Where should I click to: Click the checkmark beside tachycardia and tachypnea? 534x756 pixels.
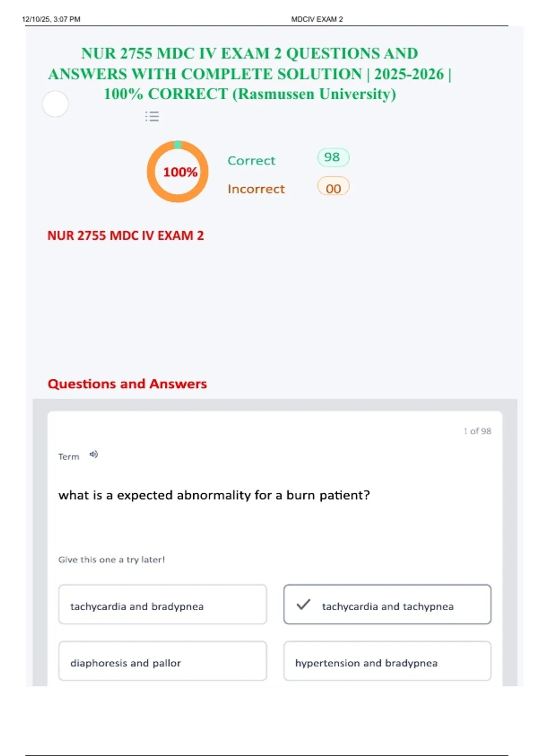[x=303, y=605]
